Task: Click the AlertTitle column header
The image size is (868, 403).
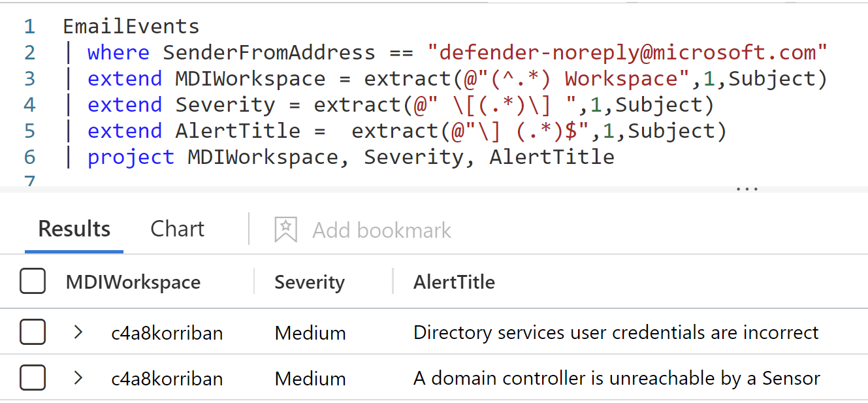Action: [x=454, y=282]
